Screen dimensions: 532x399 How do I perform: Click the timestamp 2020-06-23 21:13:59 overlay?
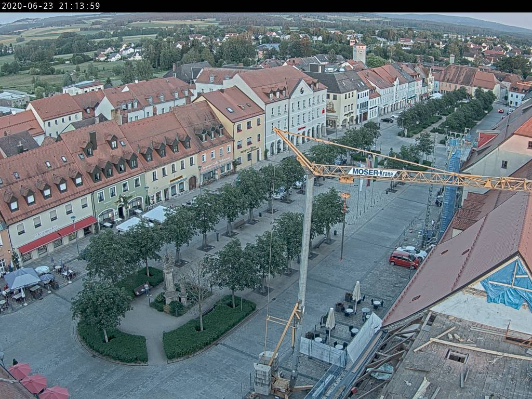pyautogui.click(x=51, y=6)
